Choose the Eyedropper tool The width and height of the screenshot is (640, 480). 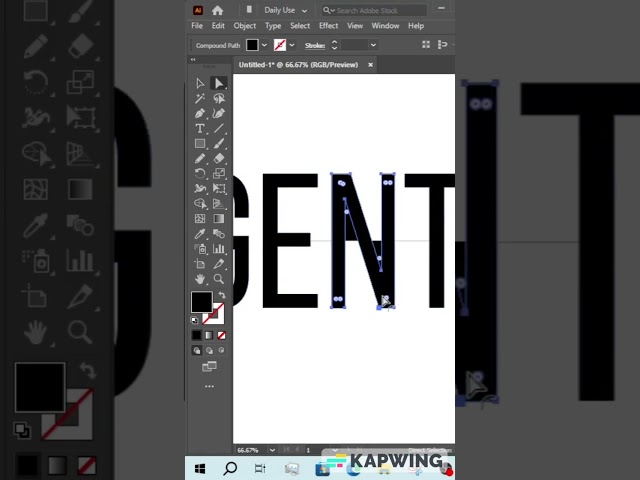[x=200, y=234]
